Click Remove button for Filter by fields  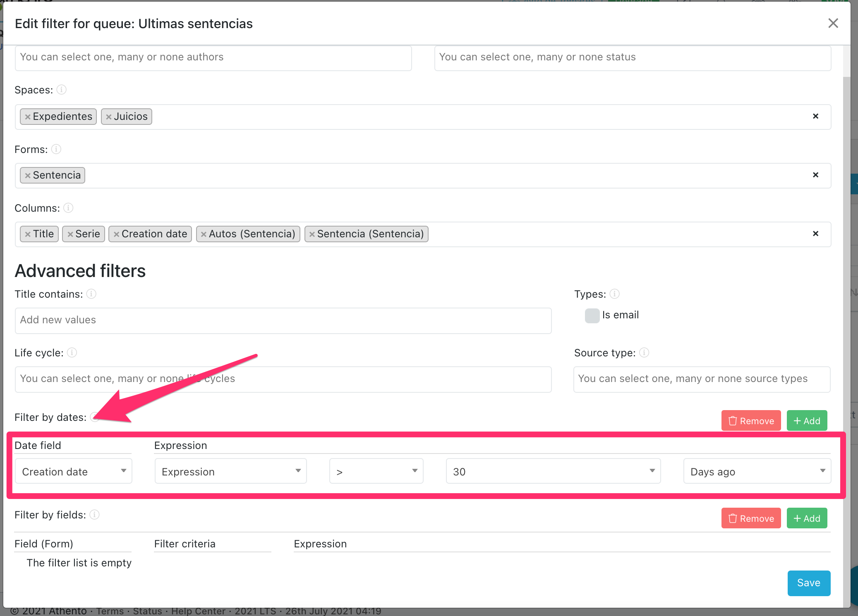pyautogui.click(x=751, y=518)
